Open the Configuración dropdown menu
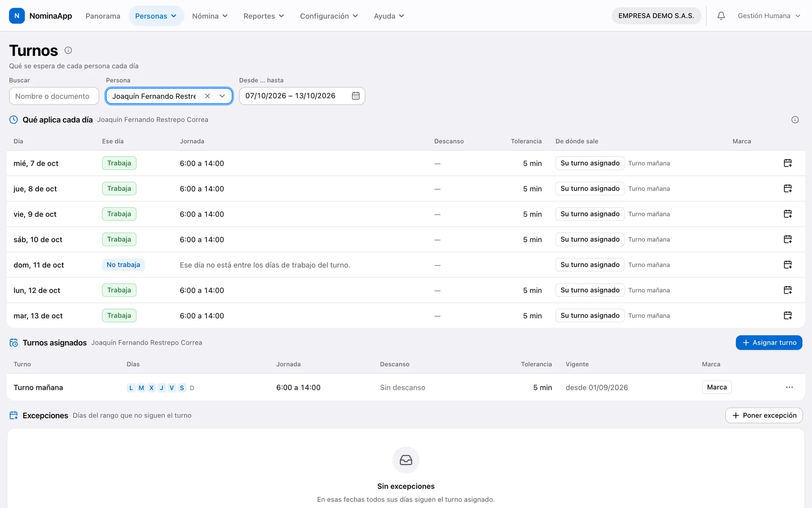Viewport: 812px width, 508px height. (x=329, y=16)
